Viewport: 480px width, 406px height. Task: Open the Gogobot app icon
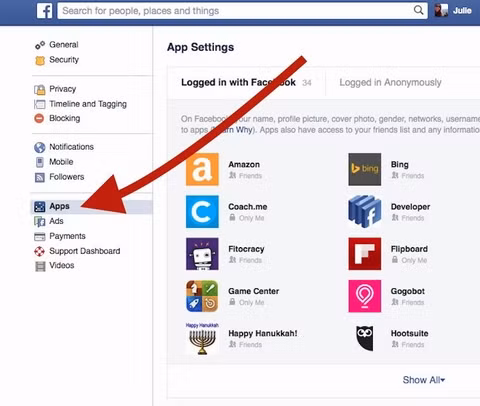(365, 296)
